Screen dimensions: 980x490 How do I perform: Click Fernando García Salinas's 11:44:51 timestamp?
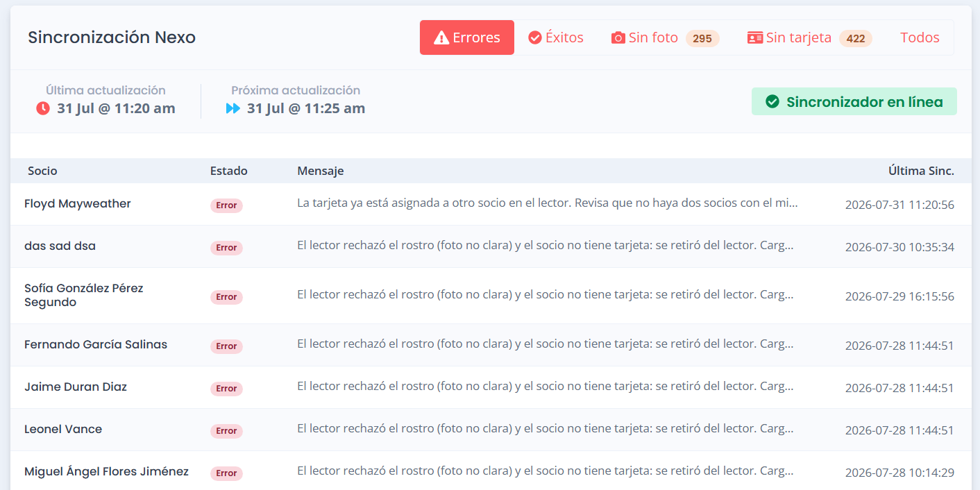[899, 346]
